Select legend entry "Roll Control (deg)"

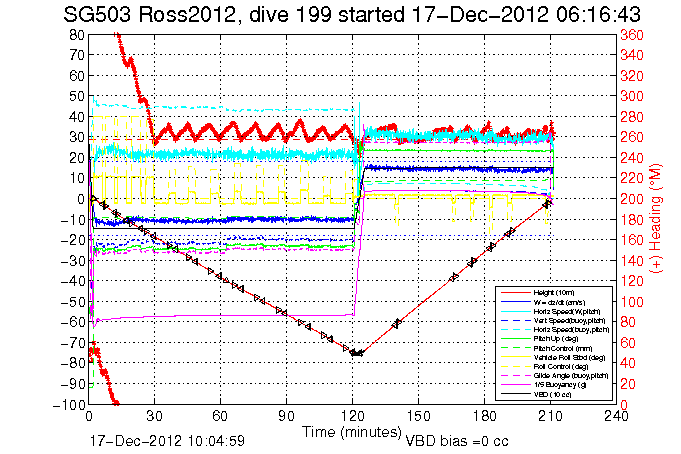561,367
